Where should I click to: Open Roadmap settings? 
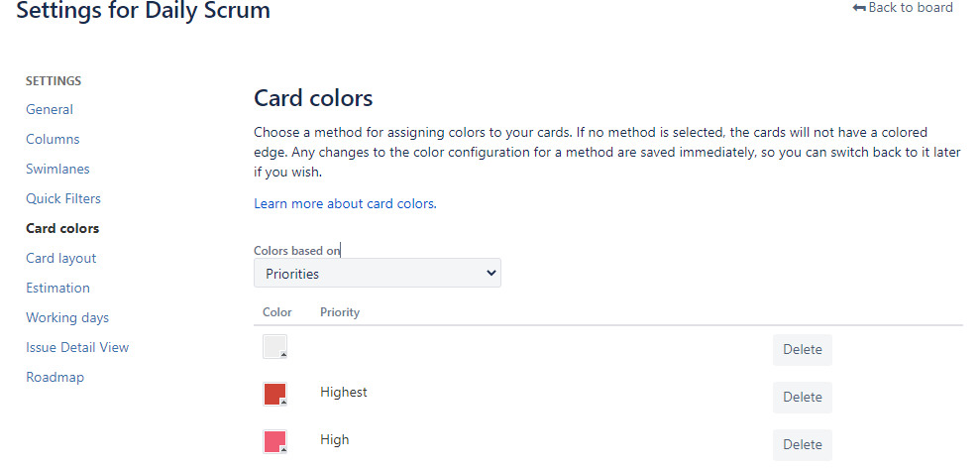(54, 377)
